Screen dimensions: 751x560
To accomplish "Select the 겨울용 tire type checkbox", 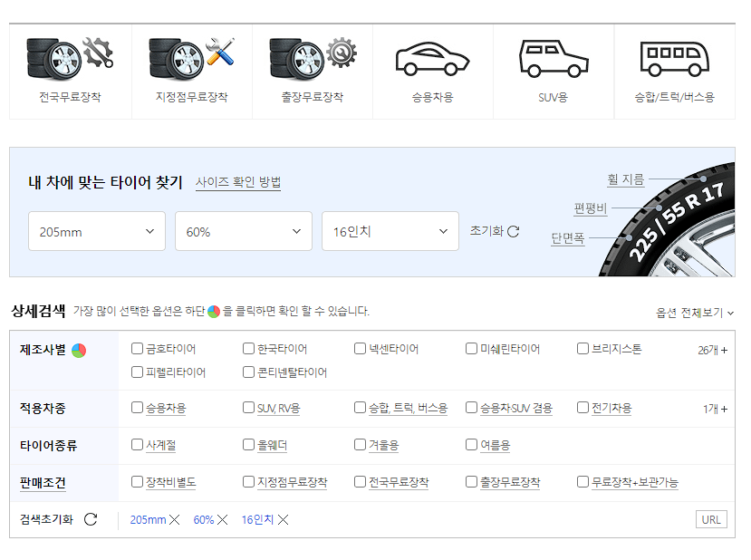I will point(360,445).
